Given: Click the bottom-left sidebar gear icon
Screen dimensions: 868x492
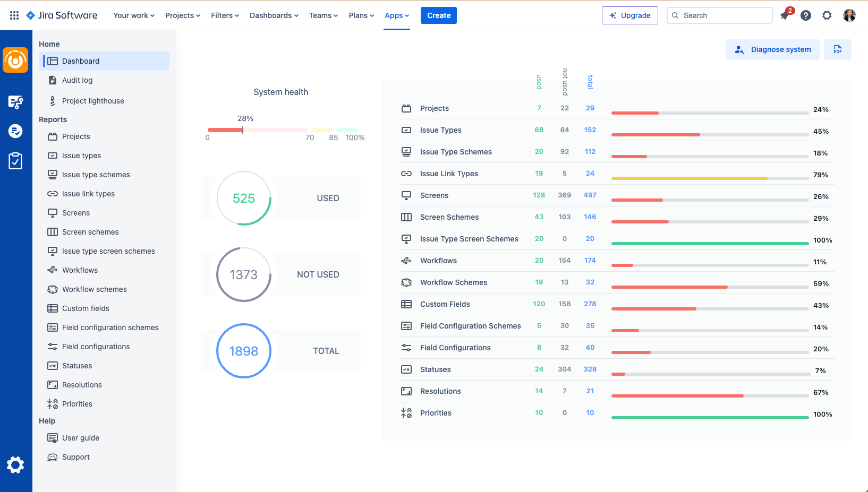Looking at the screenshot, I should pyautogui.click(x=15, y=465).
